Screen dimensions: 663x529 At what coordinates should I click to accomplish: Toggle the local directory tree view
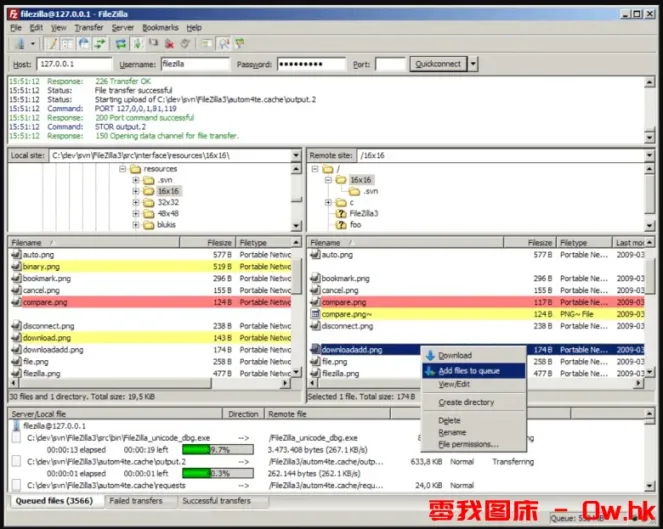(65, 44)
